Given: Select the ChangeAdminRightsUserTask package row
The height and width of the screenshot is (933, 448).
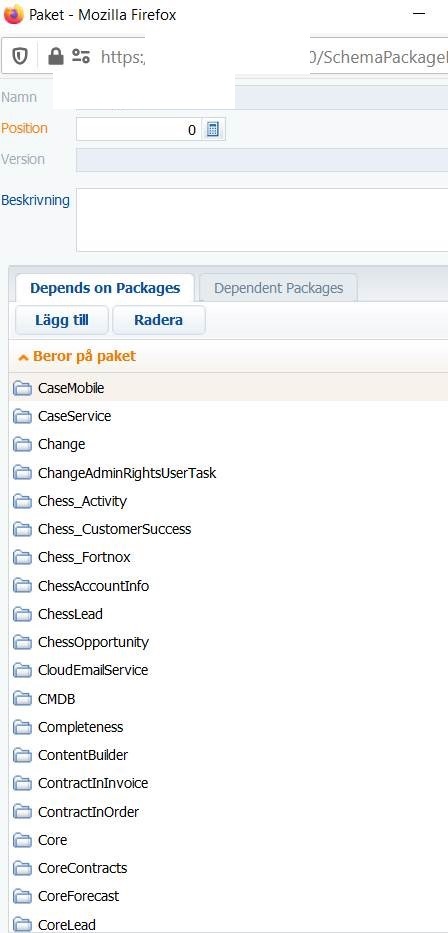Looking at the screenshot, I should coord(228,473).
